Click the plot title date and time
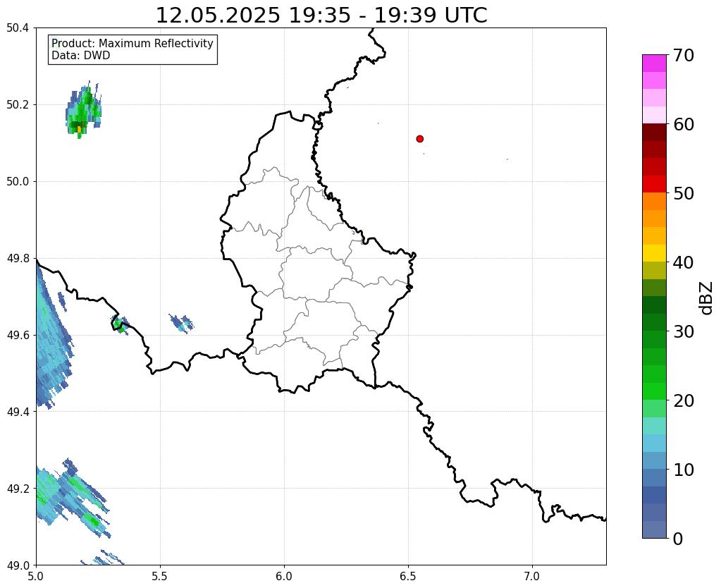Image resolution: width=721 pixels, height=588 pixels. (321, 16)
